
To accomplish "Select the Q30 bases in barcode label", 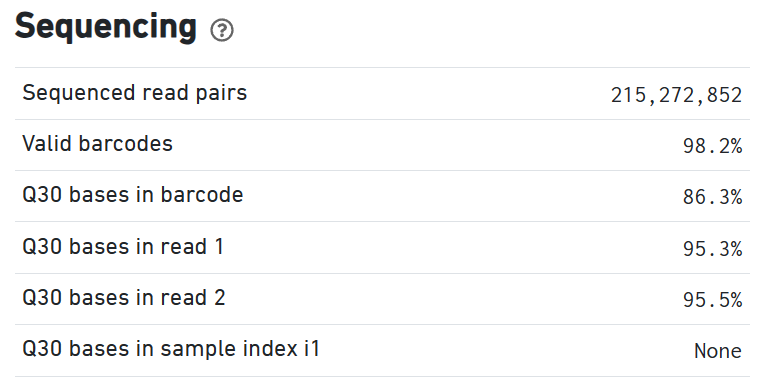I will tap(133, 195).
